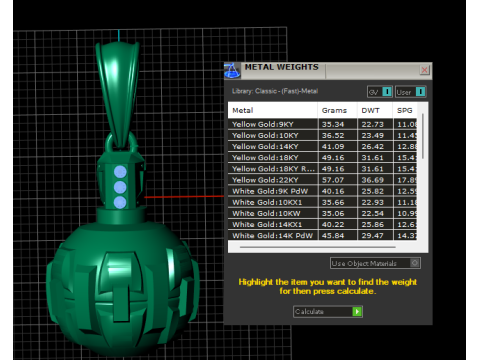The image size is (480, 360).
Task: Select the Yellow Gold:14KY row
Action: pos(322,146)
